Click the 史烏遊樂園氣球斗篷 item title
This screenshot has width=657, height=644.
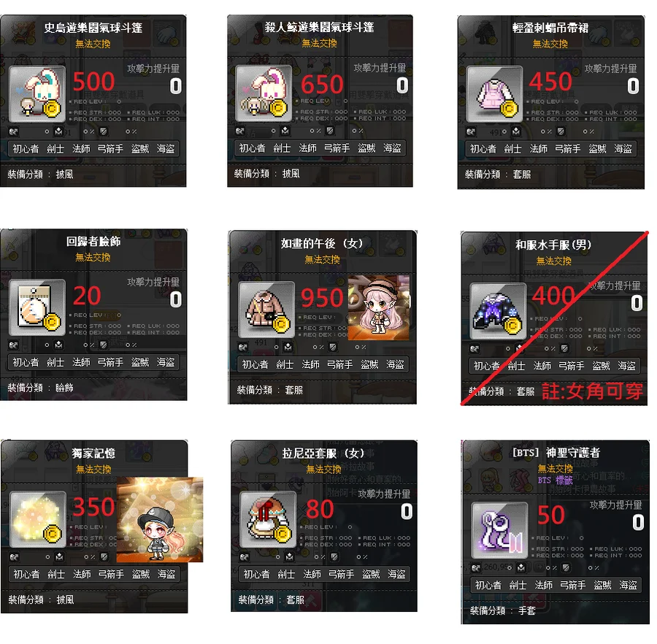[93, 28]
